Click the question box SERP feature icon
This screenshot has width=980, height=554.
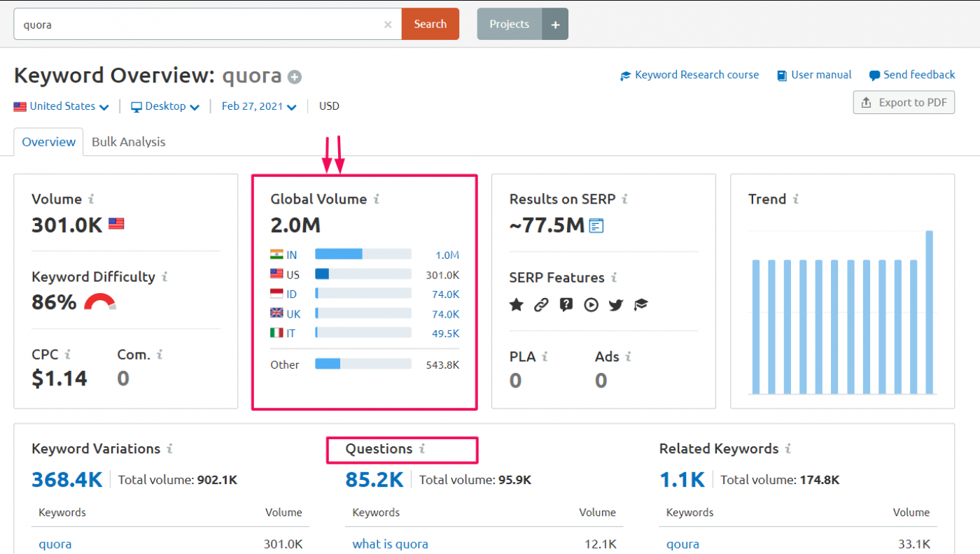[x=566, y=304]
